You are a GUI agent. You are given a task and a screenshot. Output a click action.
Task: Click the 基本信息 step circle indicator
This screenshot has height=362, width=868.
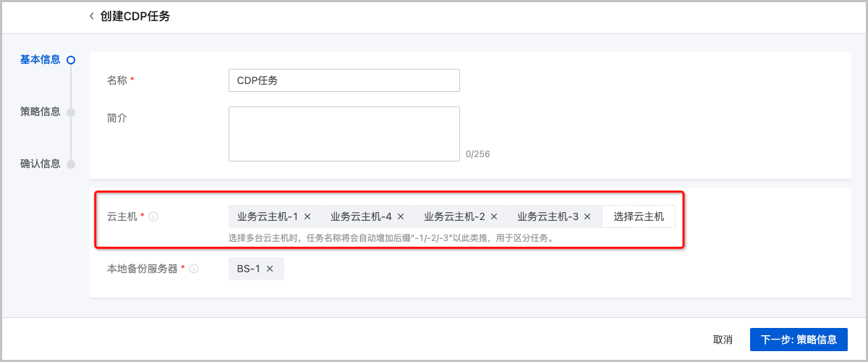pos(71,61)
